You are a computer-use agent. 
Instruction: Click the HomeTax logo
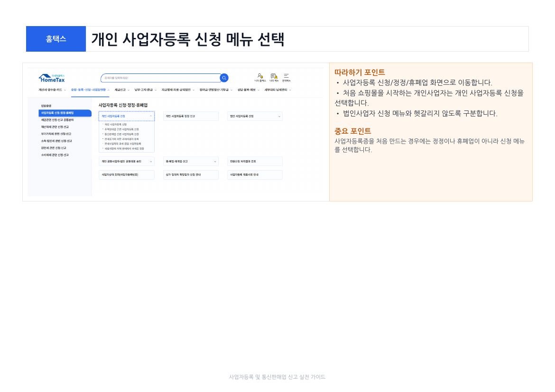52,78
